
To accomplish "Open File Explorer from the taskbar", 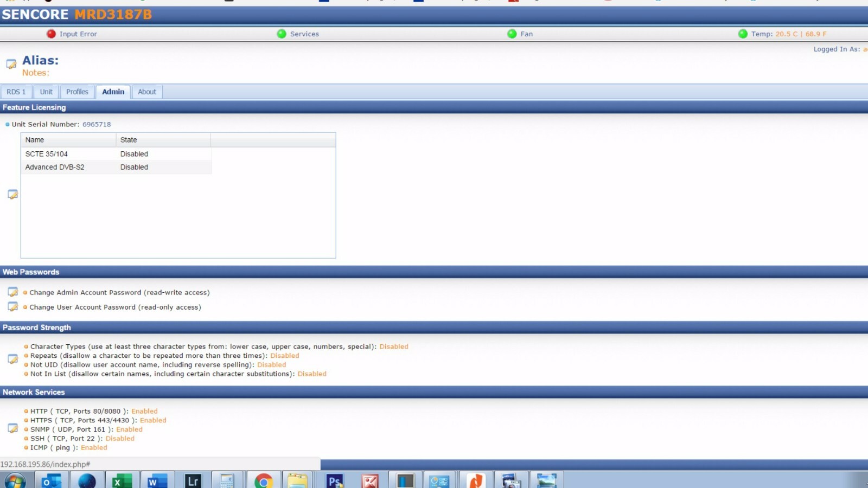I will [x=298, y=480].
